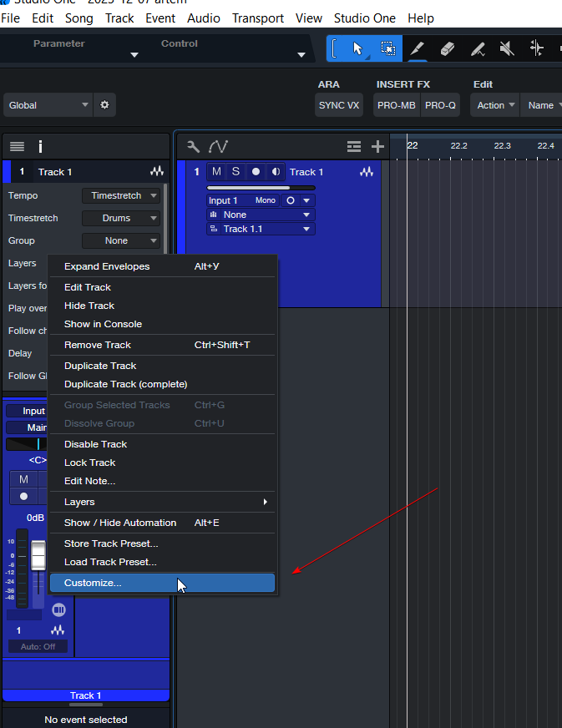Screen dimensions: 562x728
Task: Select the Eraser tool
Action: point(447,48)
